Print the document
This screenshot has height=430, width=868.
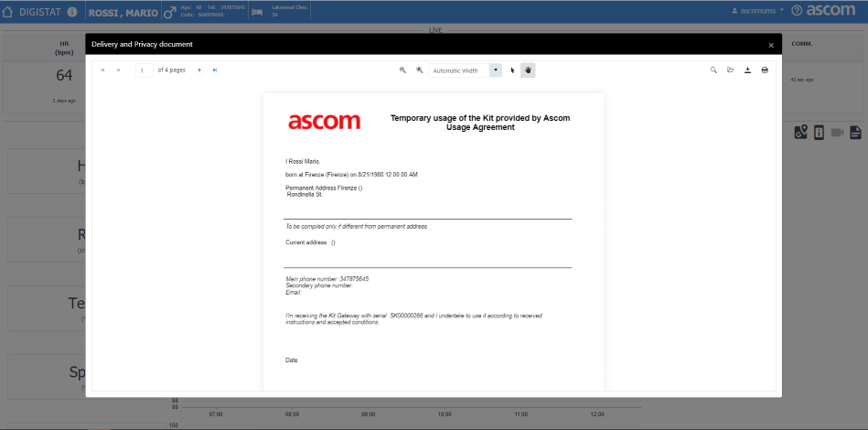click(x=765, y=70)
